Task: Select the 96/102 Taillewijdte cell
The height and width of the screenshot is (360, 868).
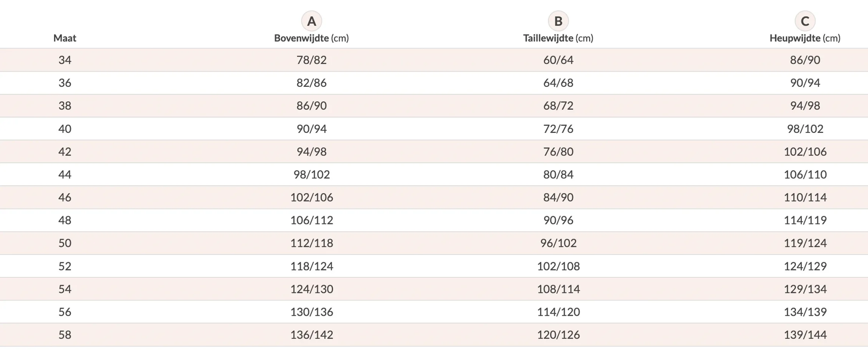Action: (558, 243)
